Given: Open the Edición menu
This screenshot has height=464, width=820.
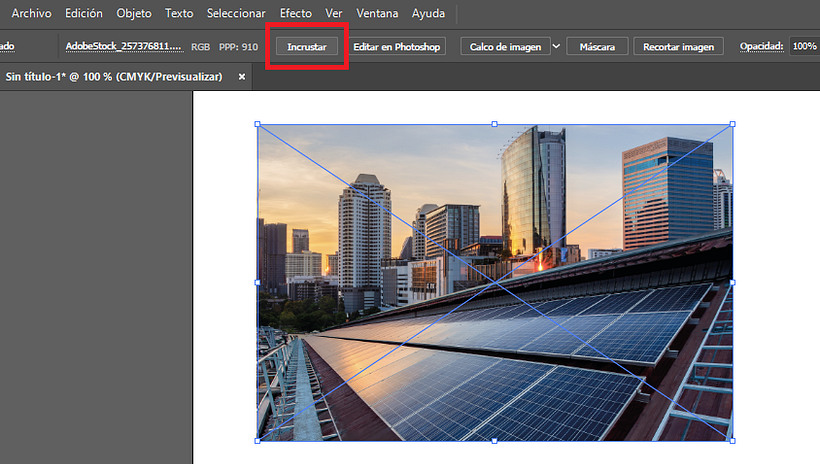Looking at the screenshot, I should pyautogui.click(x=83, y=14).
